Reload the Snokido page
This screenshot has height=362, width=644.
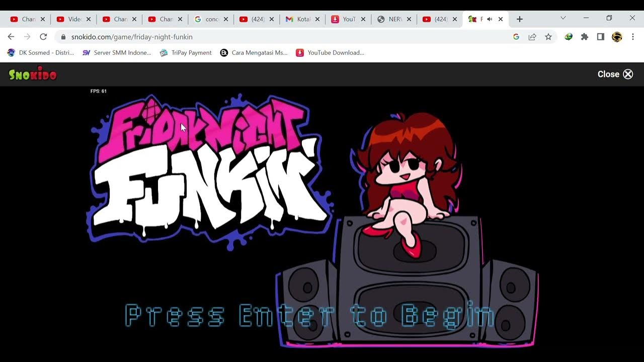click(x=43, y=37)
